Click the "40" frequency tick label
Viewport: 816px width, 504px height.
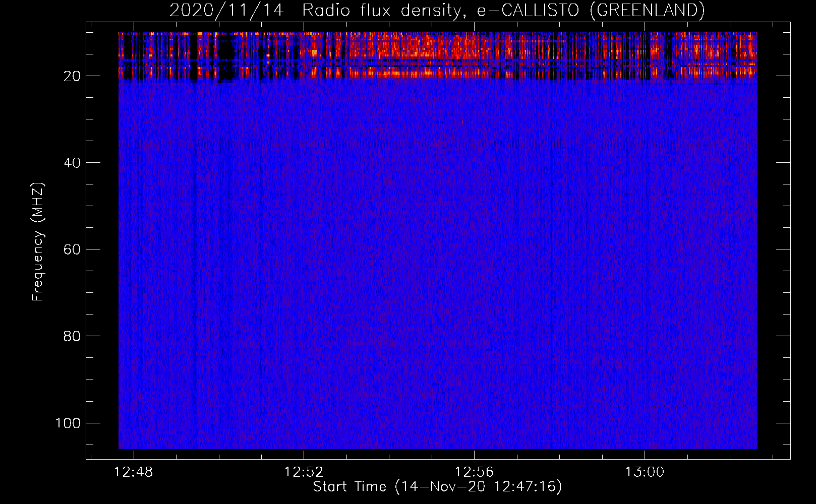click(72, 163)
